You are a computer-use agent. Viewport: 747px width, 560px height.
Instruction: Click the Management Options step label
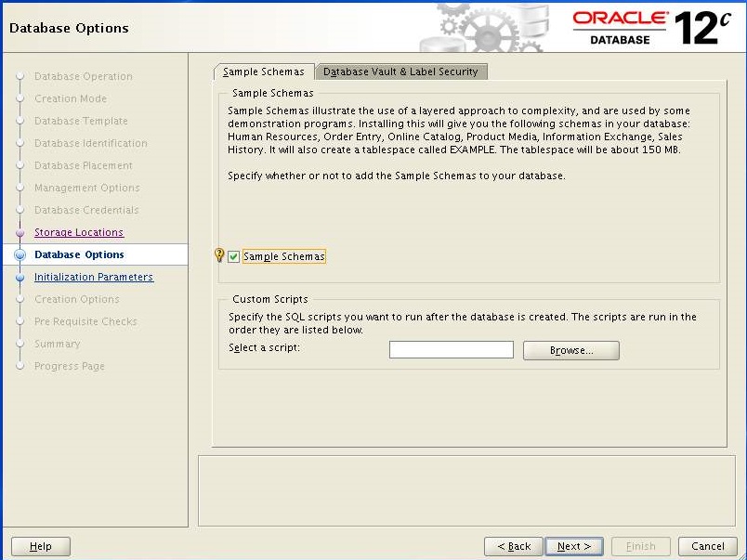[87, 188]
